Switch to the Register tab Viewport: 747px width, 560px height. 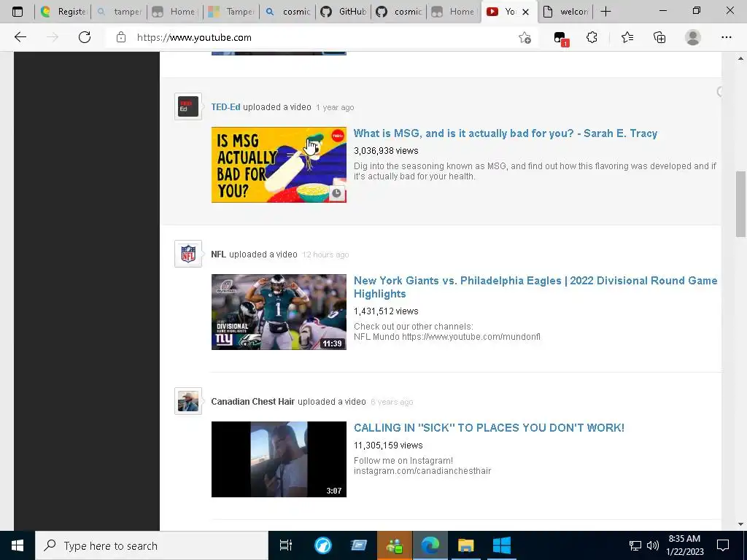[63, 12]
